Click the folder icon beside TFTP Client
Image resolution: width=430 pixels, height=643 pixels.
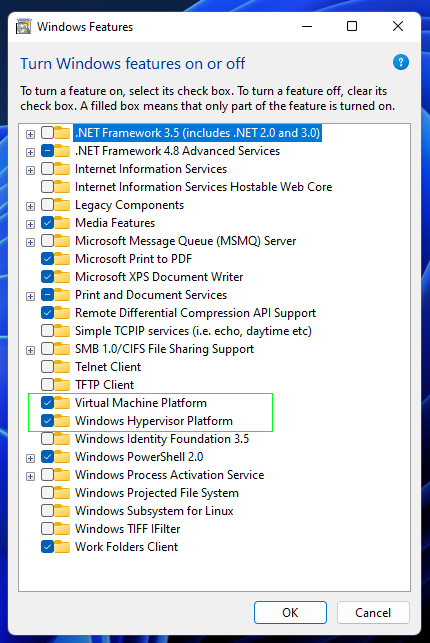coord(62,385)
